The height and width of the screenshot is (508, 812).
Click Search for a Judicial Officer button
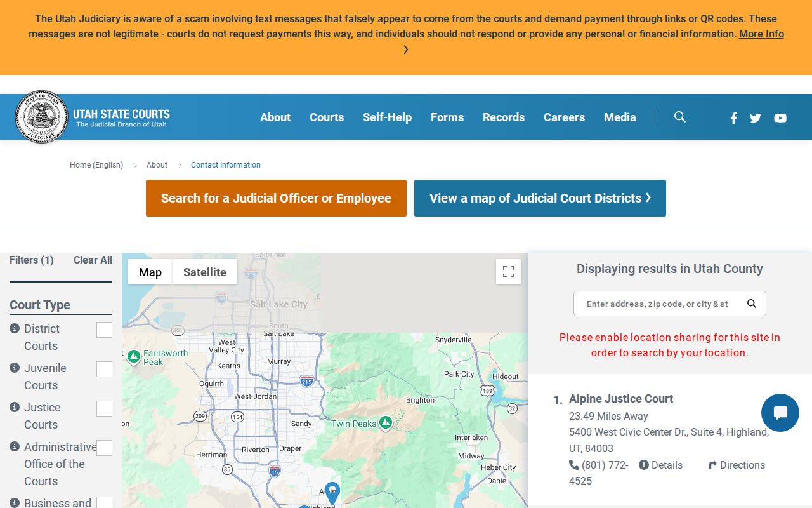276,198
